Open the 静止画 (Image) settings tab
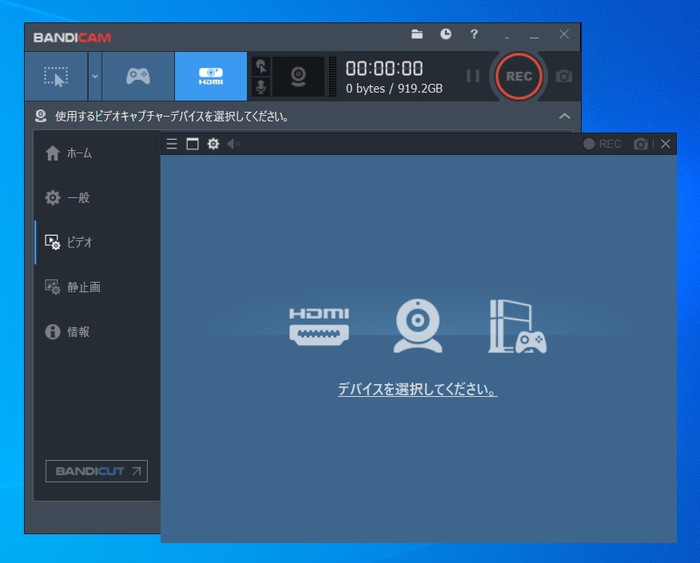 (96, 287)
